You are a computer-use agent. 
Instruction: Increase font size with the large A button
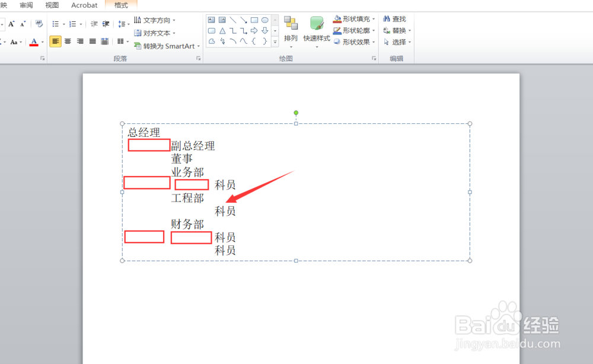point(11,24)
